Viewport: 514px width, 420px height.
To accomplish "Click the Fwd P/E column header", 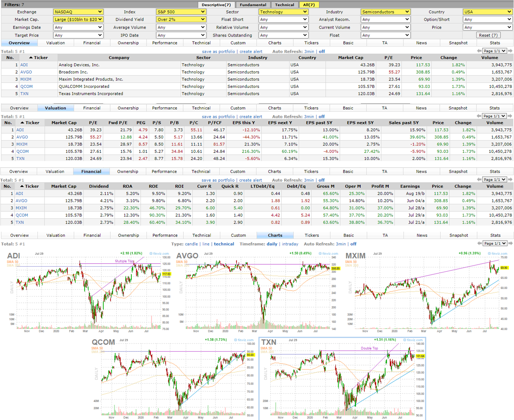I will 118,123.
